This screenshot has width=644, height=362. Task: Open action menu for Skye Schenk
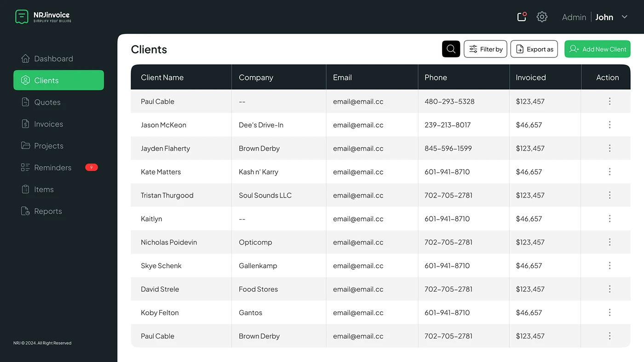tap(609, 266)
